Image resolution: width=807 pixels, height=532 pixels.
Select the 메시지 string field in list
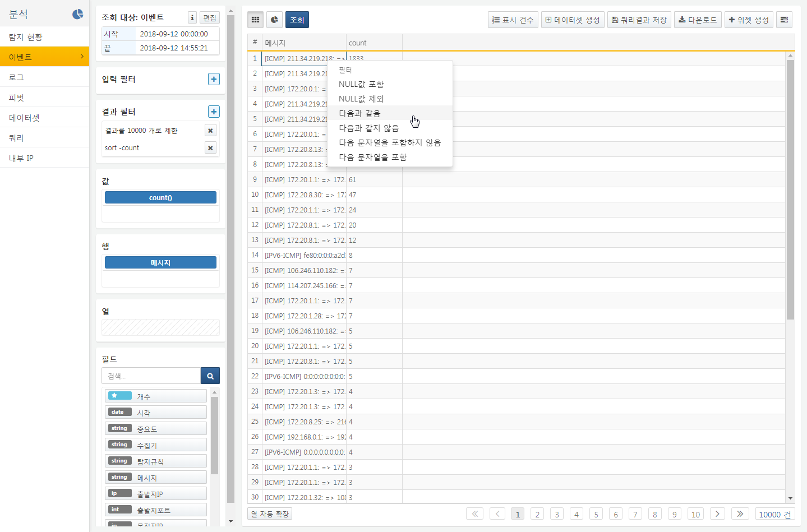pyautogui.click(x=156, y=477)
